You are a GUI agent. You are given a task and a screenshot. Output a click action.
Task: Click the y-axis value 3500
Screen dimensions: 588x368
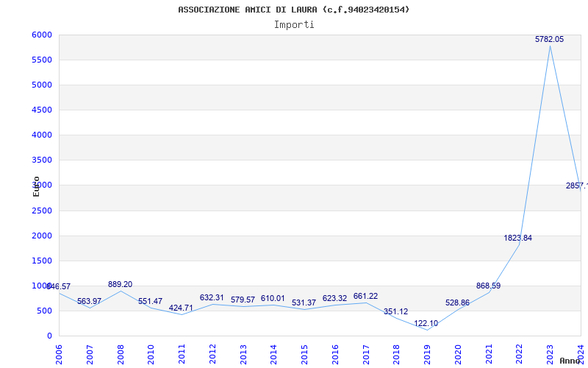(42, 160)
